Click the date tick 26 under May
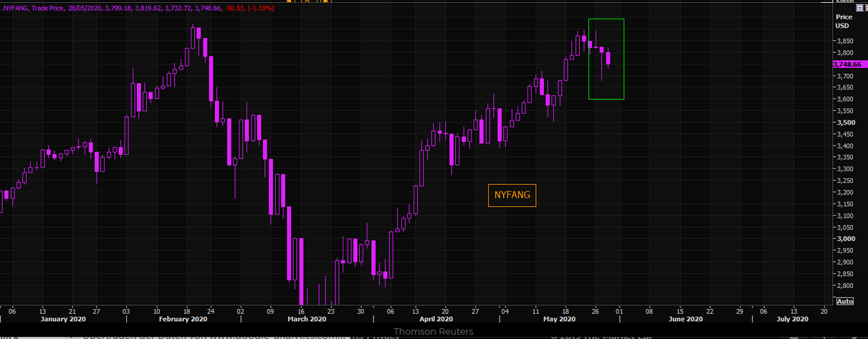This screenshot has height=339, width=868. click(x=596, y=311)
